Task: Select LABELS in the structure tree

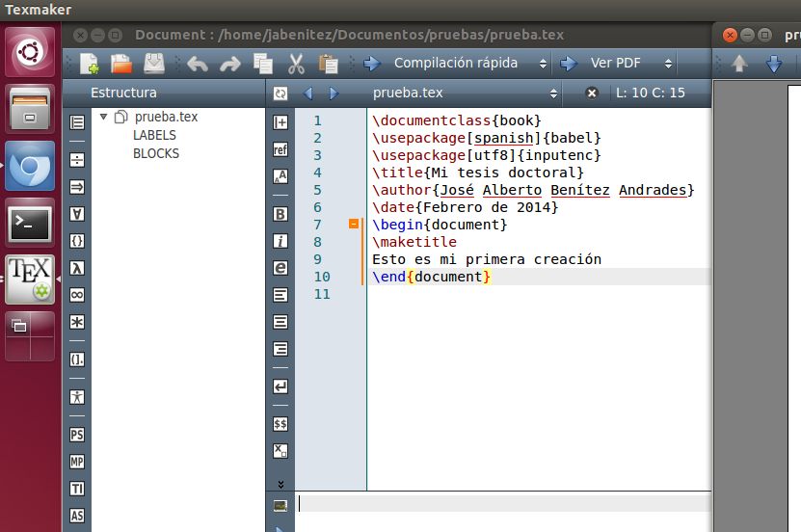Action: click(154, 135)
